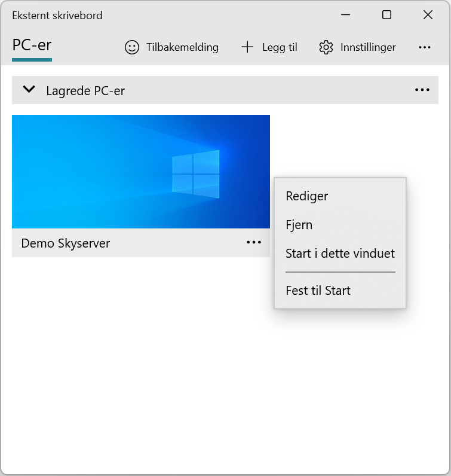This screenshot has height=476, width=451.
Task: Switch to the PC-er tab
Action: pyautogui.click(x=32, y=45)
